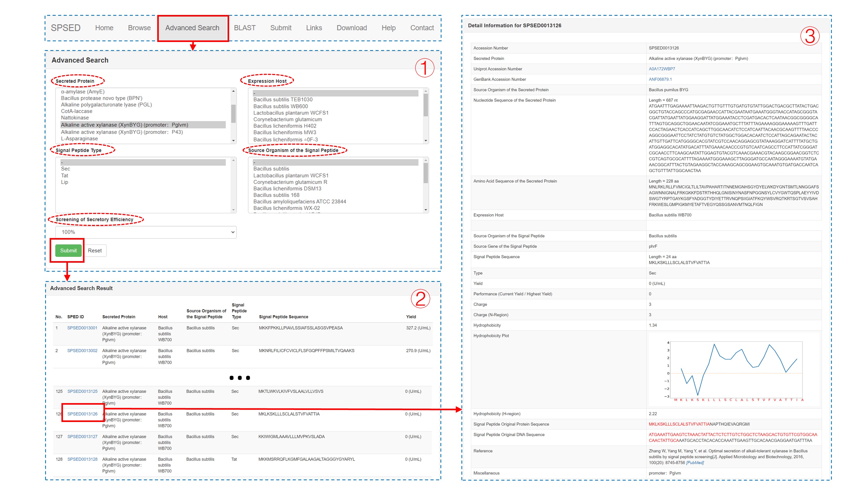Open result SPSED0013001 link
868x496 pixels.
coord(82,328)
